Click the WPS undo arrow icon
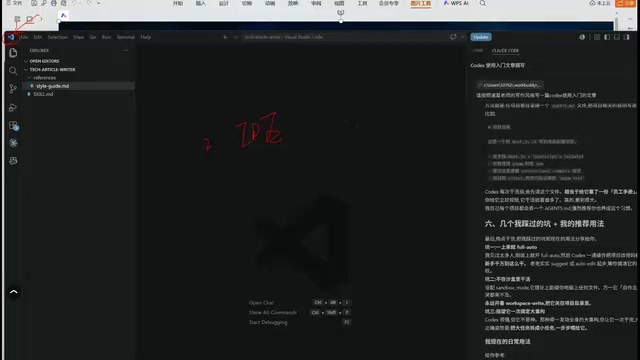The image size is (640, 360). point(75,3)
